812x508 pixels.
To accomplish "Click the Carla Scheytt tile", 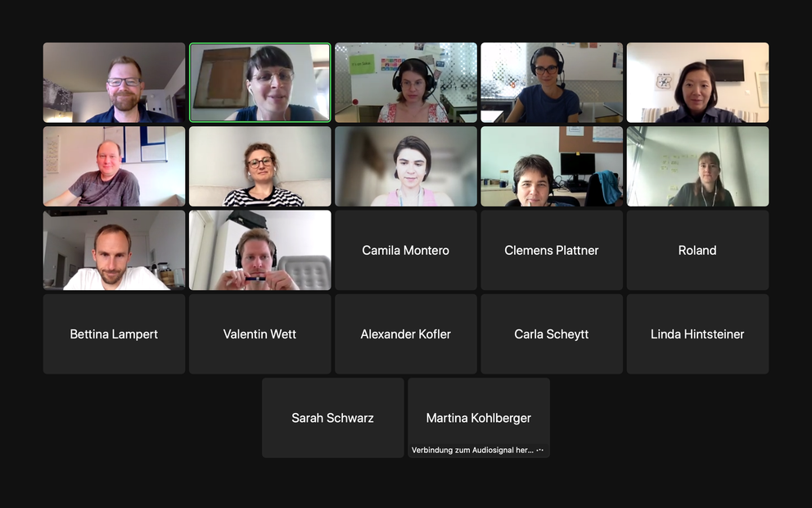I will (x=552, y=333).
